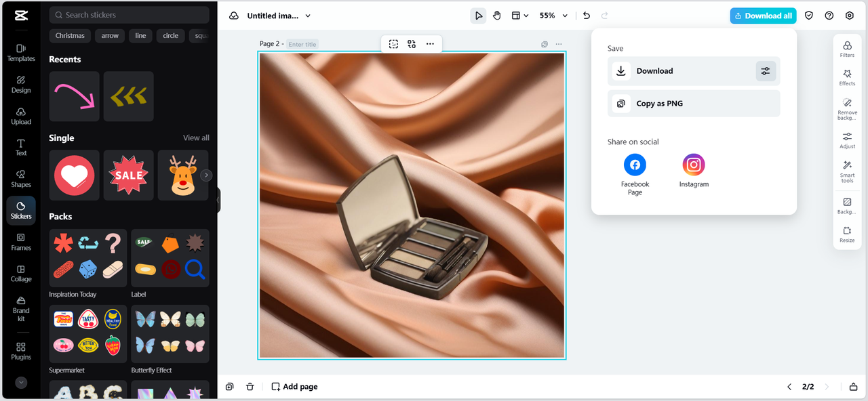Open the Untitled image title dropdown
The width and height of the screenshot is (868, 401).
point(308,16)
